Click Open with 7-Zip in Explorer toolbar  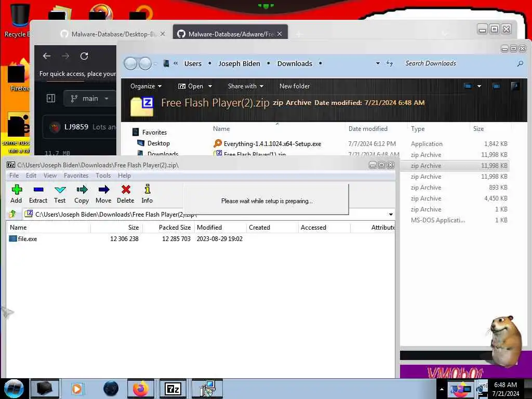[191, 86]
